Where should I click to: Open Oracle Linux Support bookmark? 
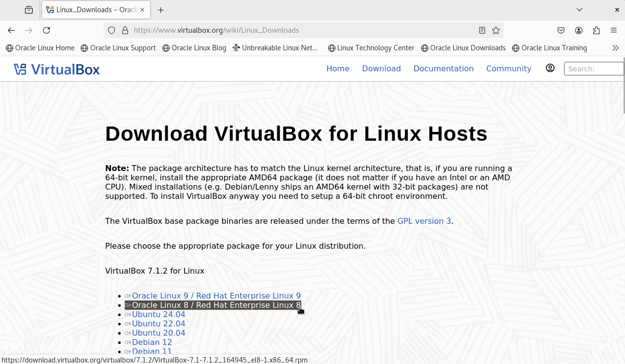[118, 48]
